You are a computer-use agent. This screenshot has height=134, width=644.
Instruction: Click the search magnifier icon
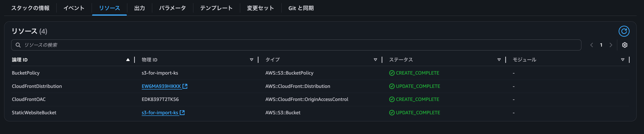[x=18, y=45]
